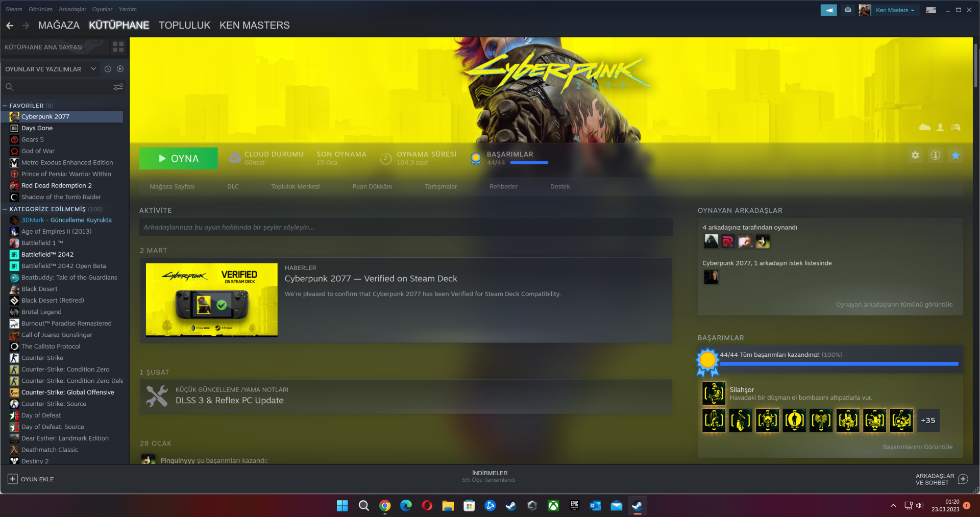Click the activity text input field
This screenshot has width=980, height=517.
406,228
